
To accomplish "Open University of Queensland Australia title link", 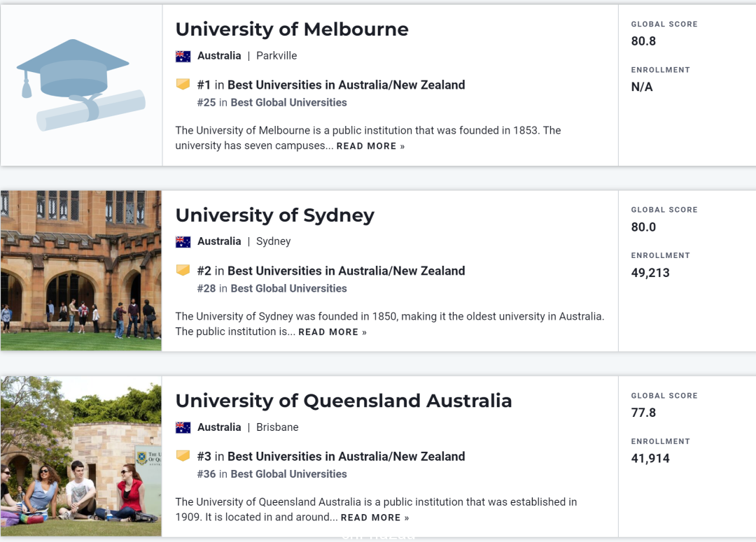I will pyautogui.click(x=343, y=401).
